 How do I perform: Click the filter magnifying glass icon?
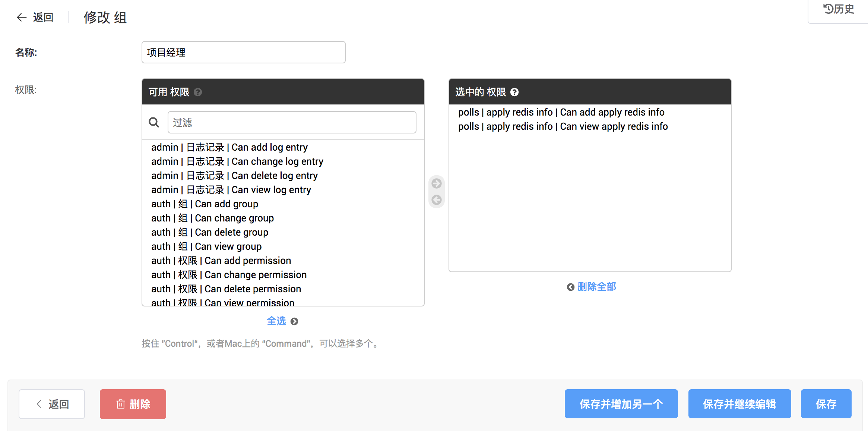[154, 122]
